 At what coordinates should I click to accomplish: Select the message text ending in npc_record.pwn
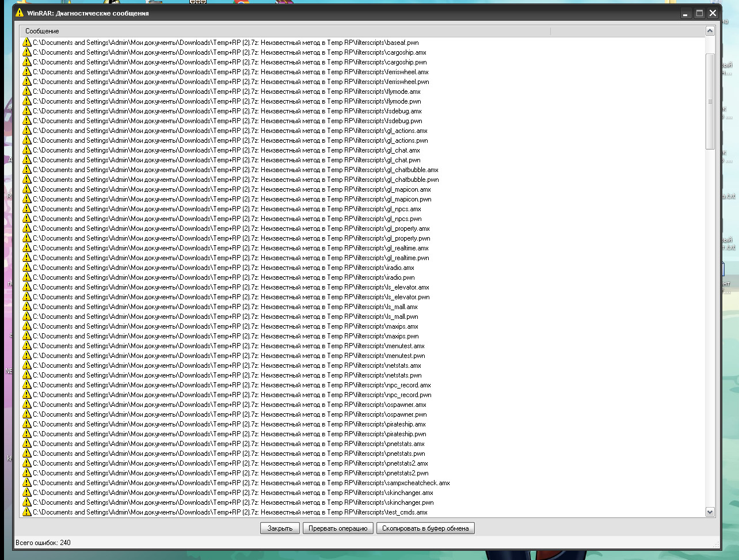(232, 395)
